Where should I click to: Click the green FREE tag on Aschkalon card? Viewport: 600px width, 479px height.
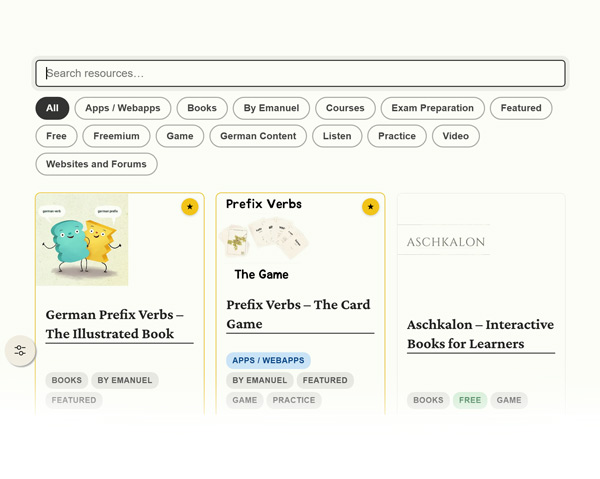(x=470, y=400)
